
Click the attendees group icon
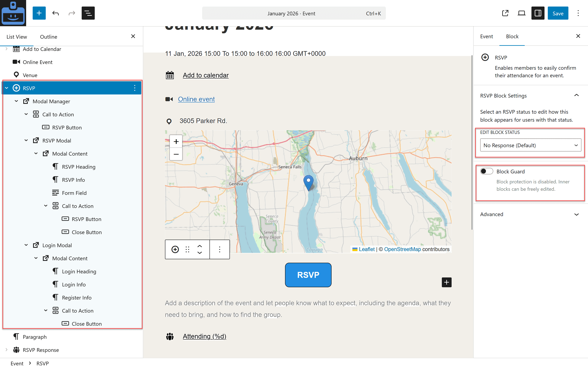coord(170,336)
